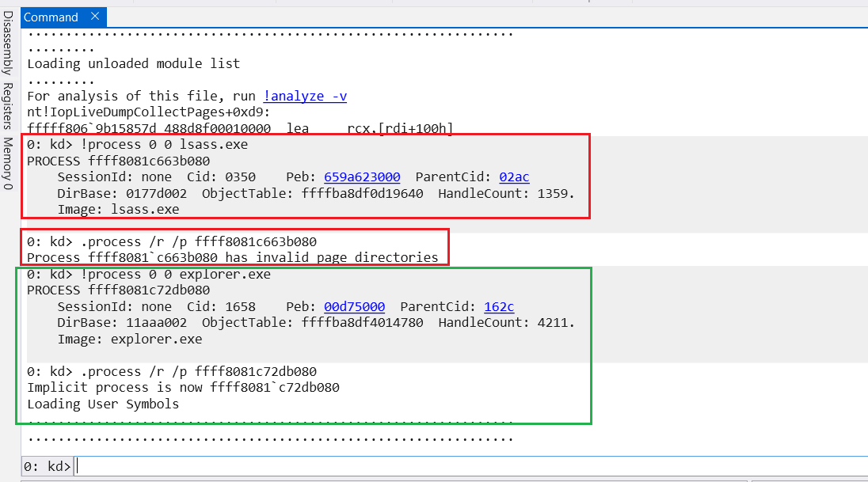Image resolution: width=868 pixels, height=482 pixels.
Task: Select '!process 0 0 lsass.exe' command
Action: 165,144
